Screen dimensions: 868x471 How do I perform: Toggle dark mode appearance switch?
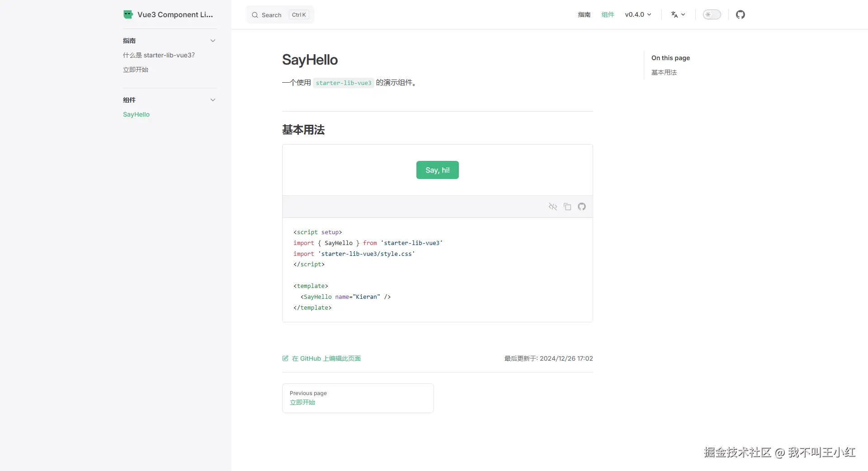[712, 14]
